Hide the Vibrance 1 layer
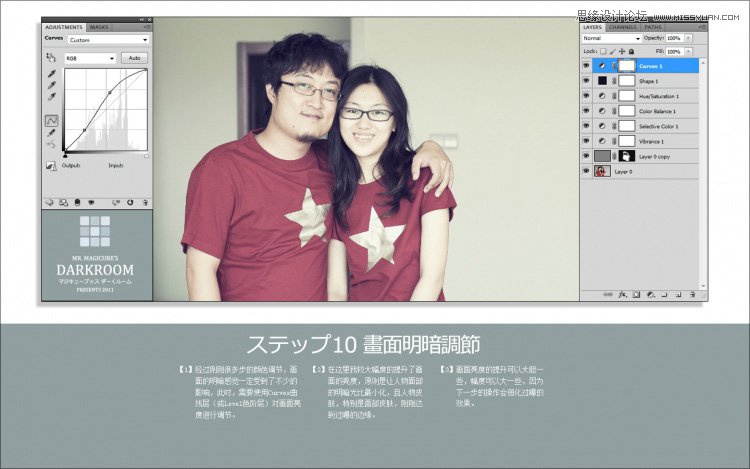 586,141
